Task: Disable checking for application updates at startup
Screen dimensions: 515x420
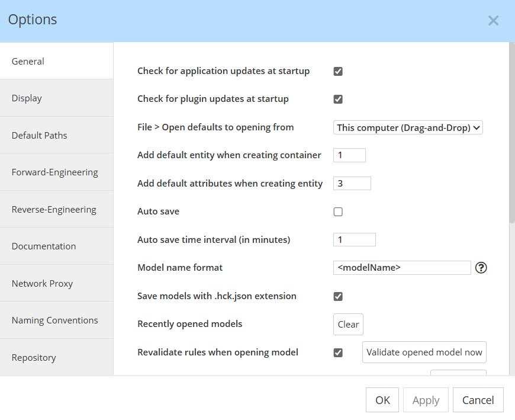Action: pyautogui.click(x=338, y=71)
